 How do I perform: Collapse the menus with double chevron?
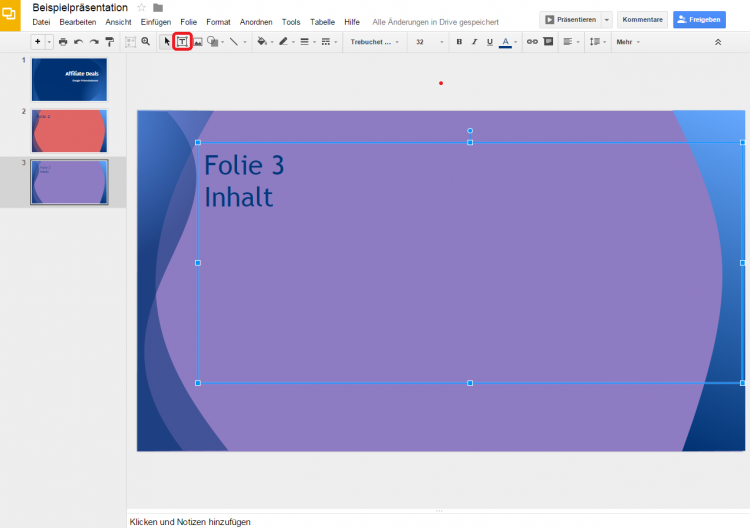coord(717,42)
